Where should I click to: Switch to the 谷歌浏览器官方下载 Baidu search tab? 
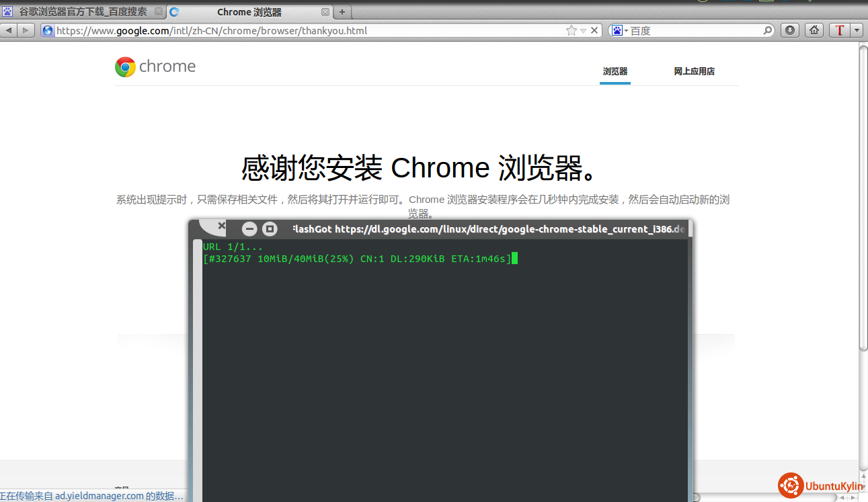pos(82,11)
